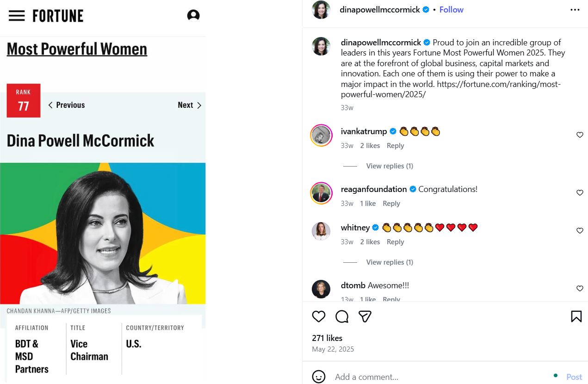588x384 pixels.
Task: Open the Most Powerful Women link
Action: pos(77,49)
